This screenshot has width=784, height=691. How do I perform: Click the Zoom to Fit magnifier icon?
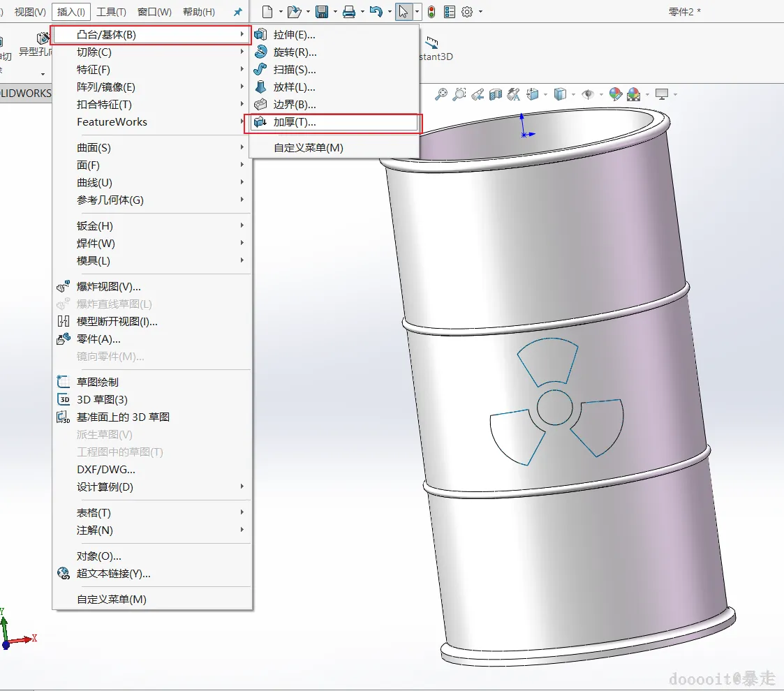click(x=441, y=94)
